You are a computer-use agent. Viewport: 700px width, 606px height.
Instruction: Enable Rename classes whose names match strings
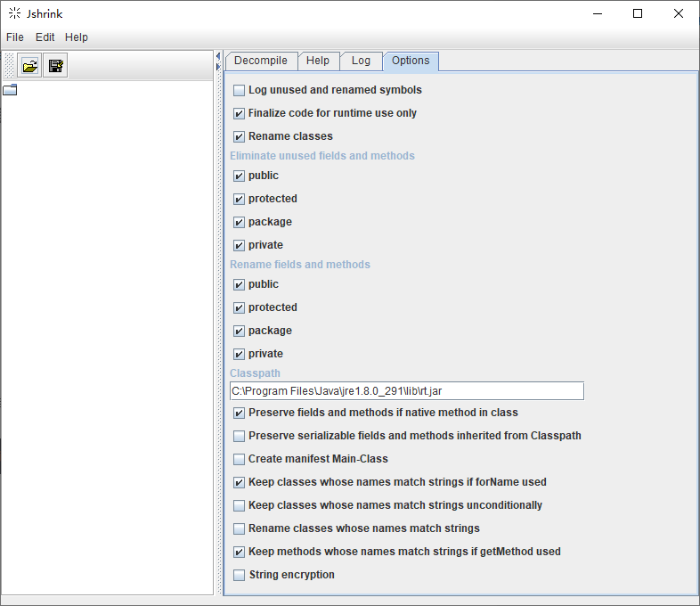240,529
